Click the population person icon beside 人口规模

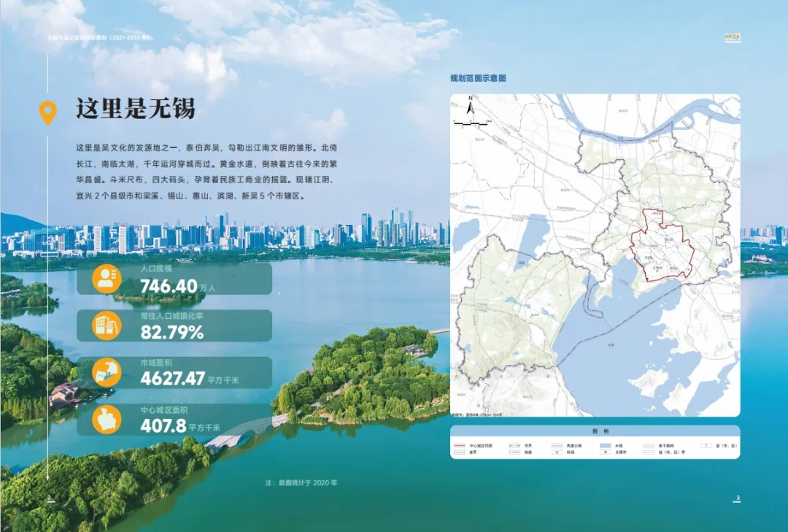coord(107,279)
